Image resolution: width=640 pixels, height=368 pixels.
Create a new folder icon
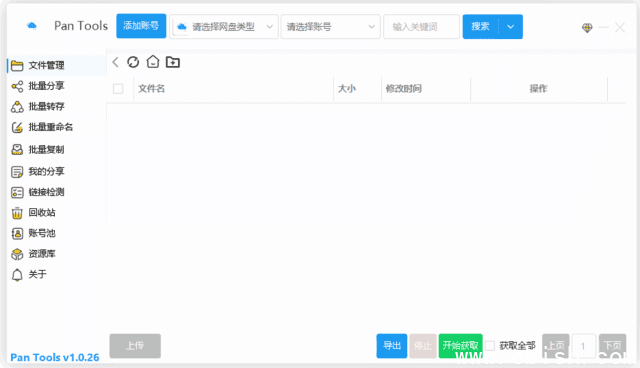pos(173,62)
